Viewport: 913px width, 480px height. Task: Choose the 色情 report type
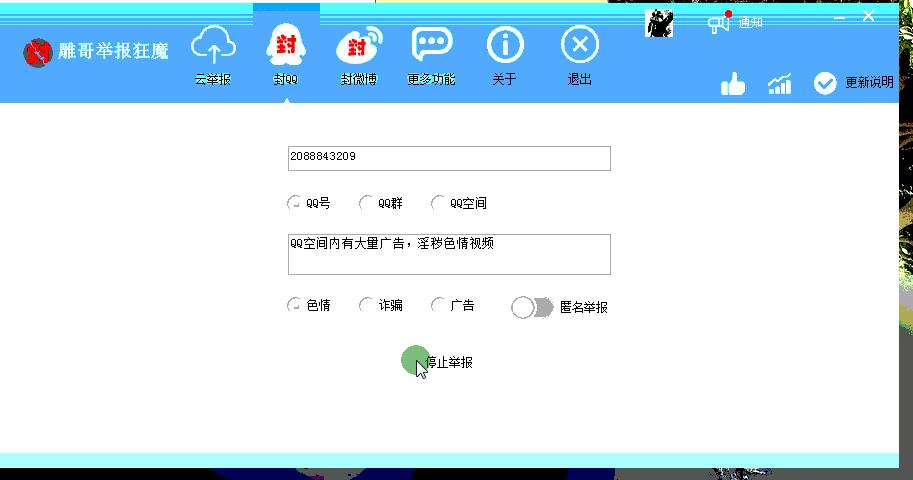coord(295,306)
